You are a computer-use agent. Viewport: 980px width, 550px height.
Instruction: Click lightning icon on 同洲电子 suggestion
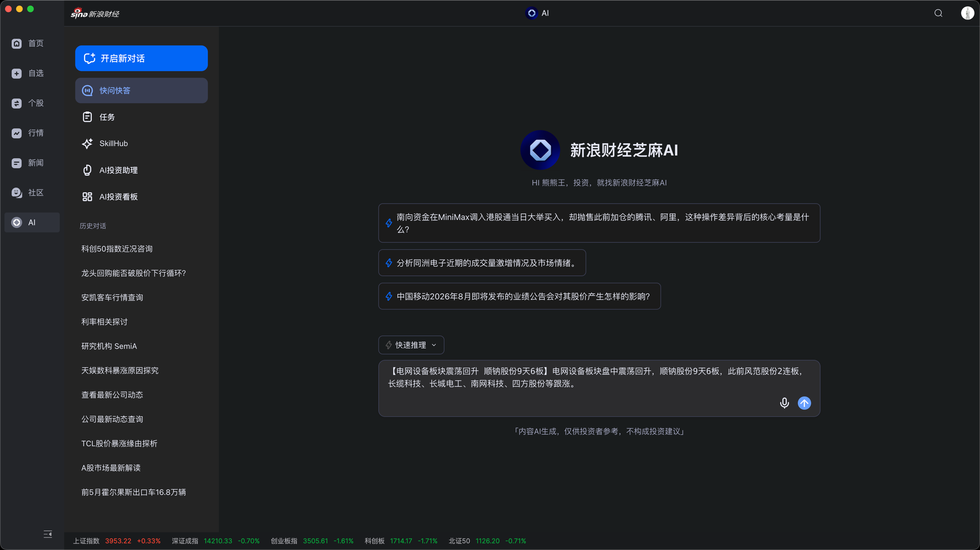click(x=388, y=263)
